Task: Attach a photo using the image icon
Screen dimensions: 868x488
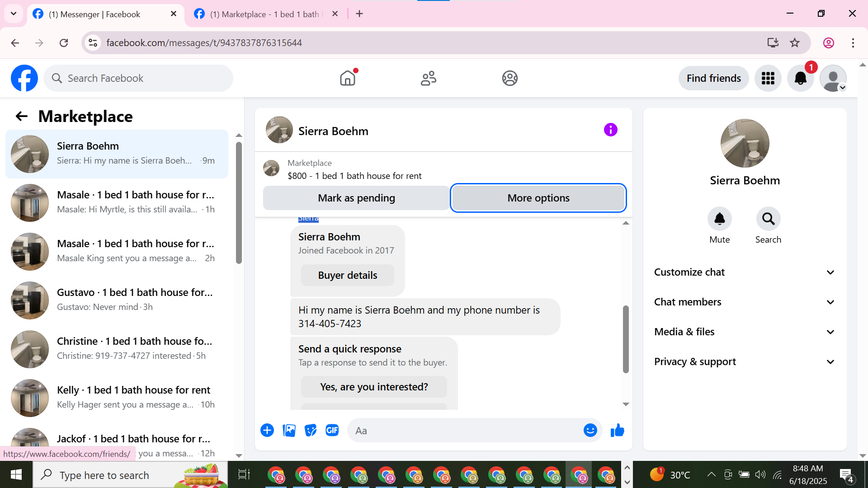Action: tap(289, 430)
